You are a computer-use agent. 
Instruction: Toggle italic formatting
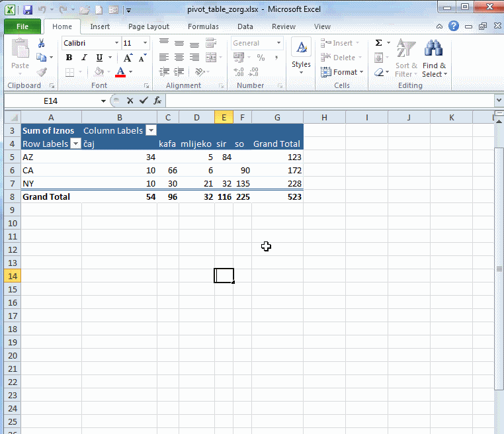pyautogui.click(x=84, y=58)
